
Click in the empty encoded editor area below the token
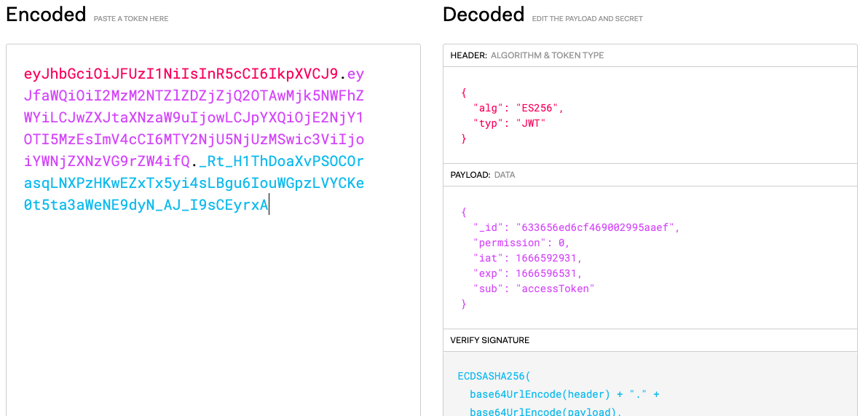pyautogui.click(x=213, y=315)
